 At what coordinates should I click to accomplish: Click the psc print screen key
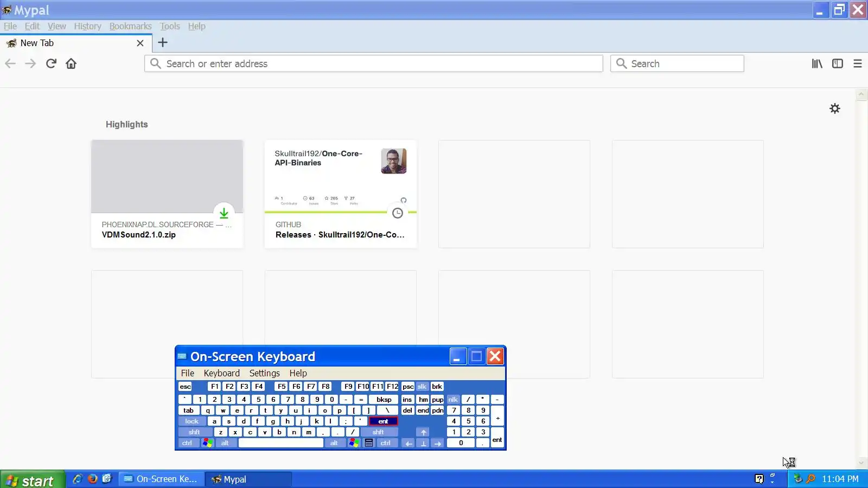point(408,387)
